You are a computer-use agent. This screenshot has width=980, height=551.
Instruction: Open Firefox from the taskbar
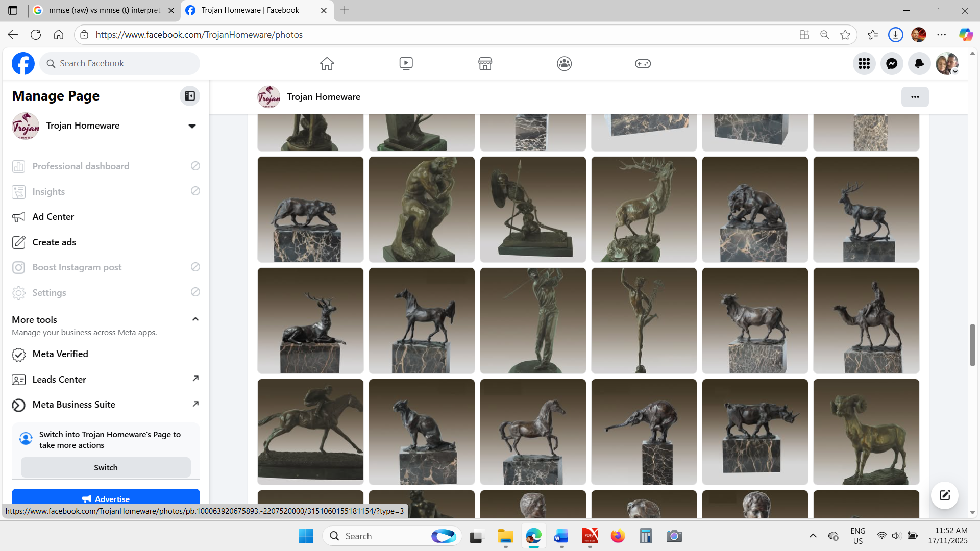click(618, 536)
